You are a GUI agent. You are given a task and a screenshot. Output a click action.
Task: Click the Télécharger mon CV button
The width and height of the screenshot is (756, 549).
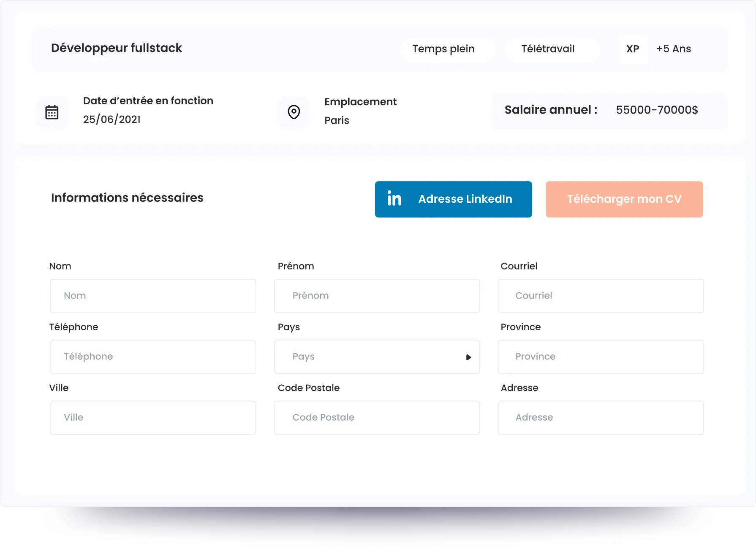point(624,199)
